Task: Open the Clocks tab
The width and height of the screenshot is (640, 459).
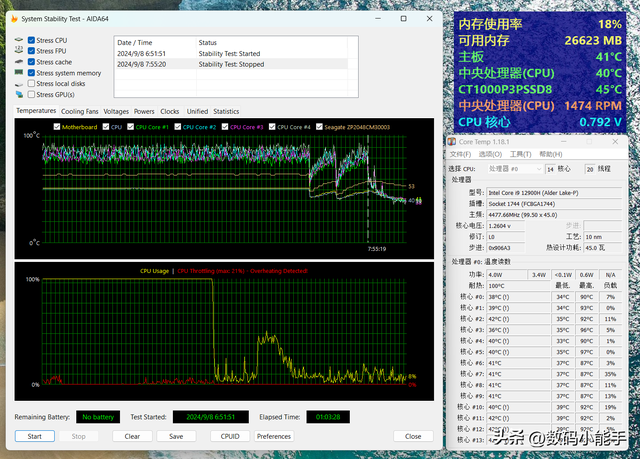Action: click(x=170, y=111)
